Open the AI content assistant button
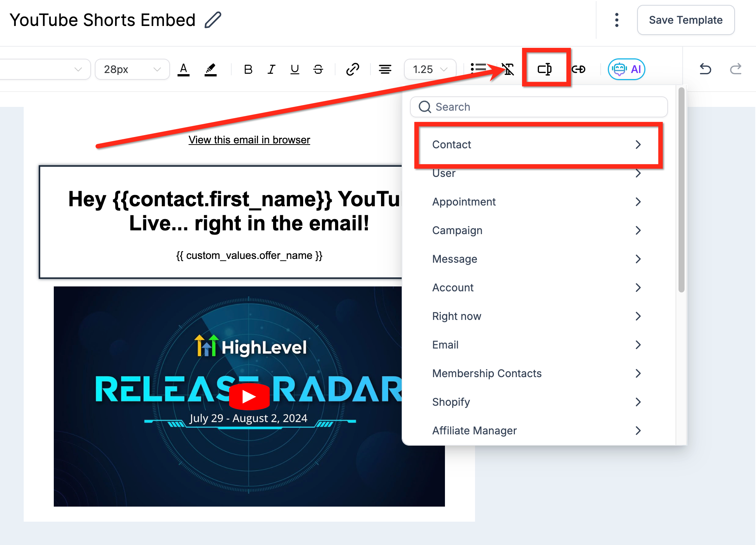 [626, 69]
